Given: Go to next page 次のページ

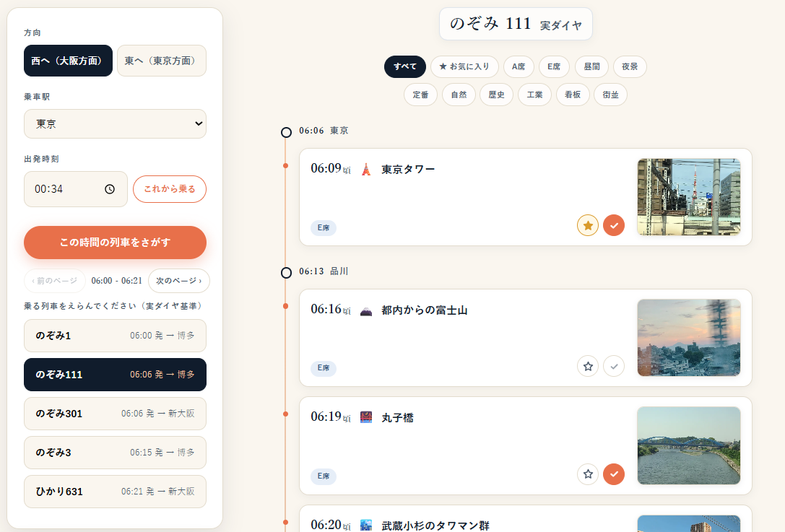Looking at the screenshot, I should coord(178,281).
